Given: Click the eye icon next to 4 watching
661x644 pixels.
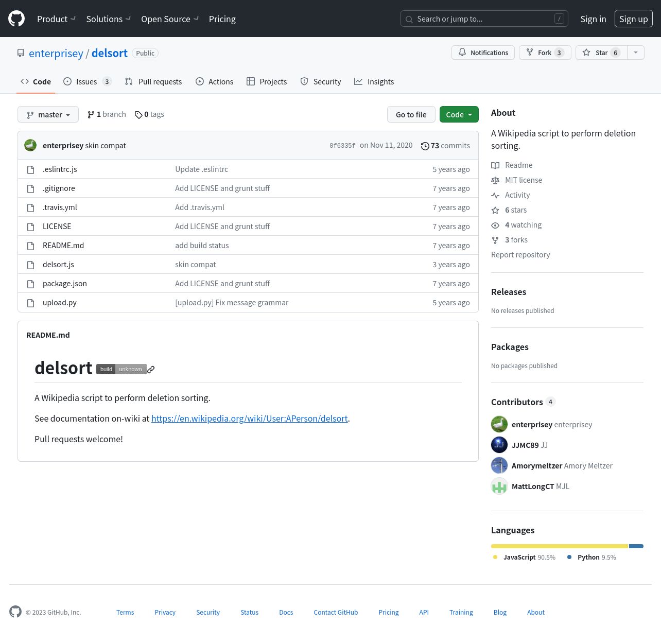Looking at the screenshot, I should (495, 225).
